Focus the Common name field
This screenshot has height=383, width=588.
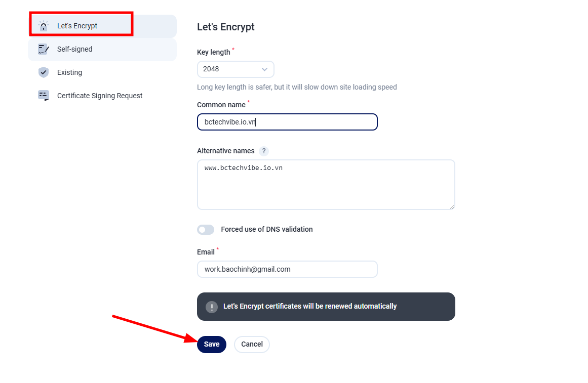pos(287,122)
